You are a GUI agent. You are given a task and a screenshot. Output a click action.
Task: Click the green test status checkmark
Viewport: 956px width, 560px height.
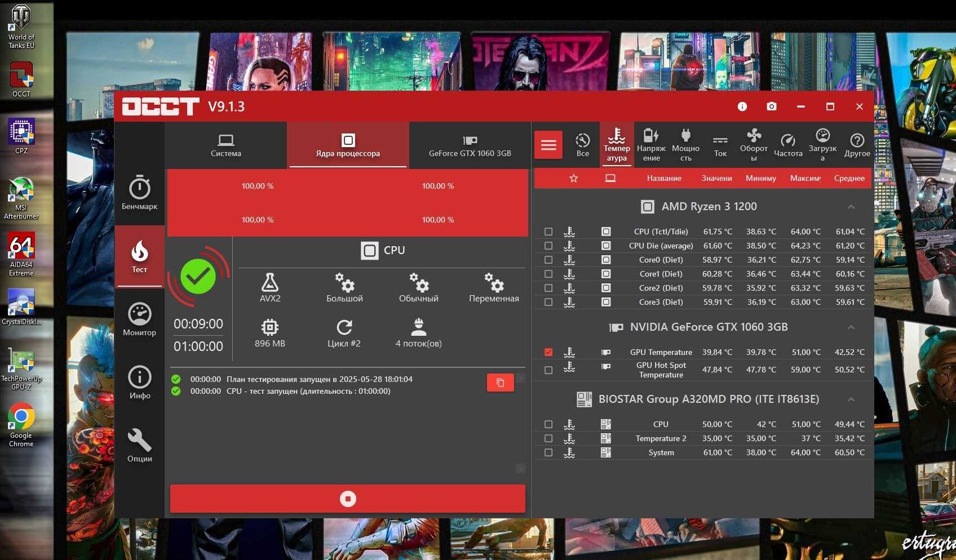(198, 276)
